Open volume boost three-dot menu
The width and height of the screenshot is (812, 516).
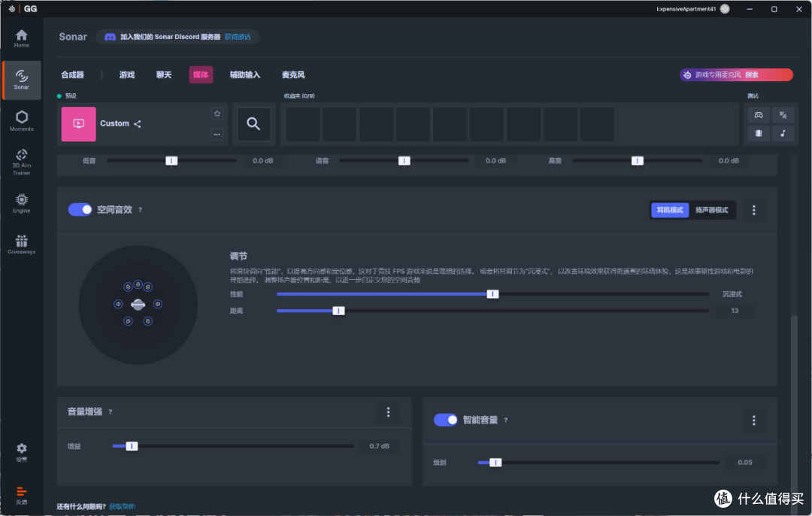(388, 412)
